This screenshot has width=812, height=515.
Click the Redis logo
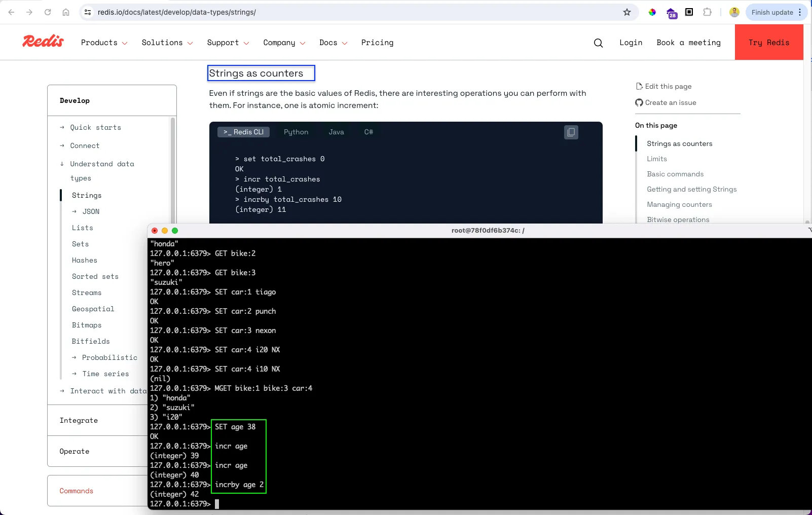coord(43,42)
